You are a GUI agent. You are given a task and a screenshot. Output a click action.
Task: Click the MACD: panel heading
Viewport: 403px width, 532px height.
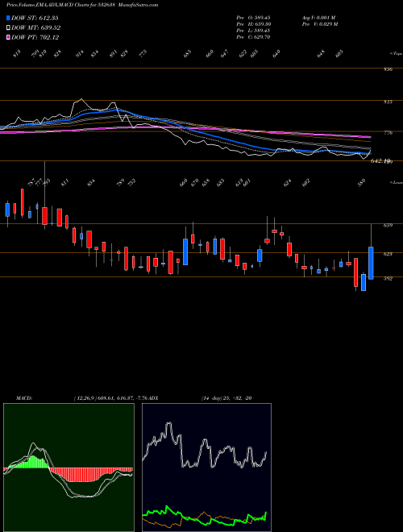pyautogui.click(x=23, y=398)
